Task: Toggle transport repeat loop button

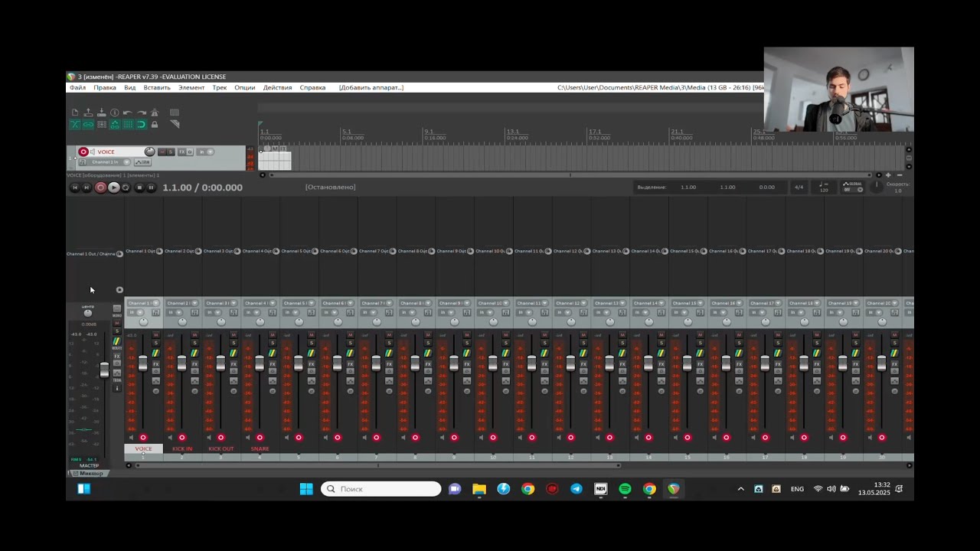Action: point(126,187)
